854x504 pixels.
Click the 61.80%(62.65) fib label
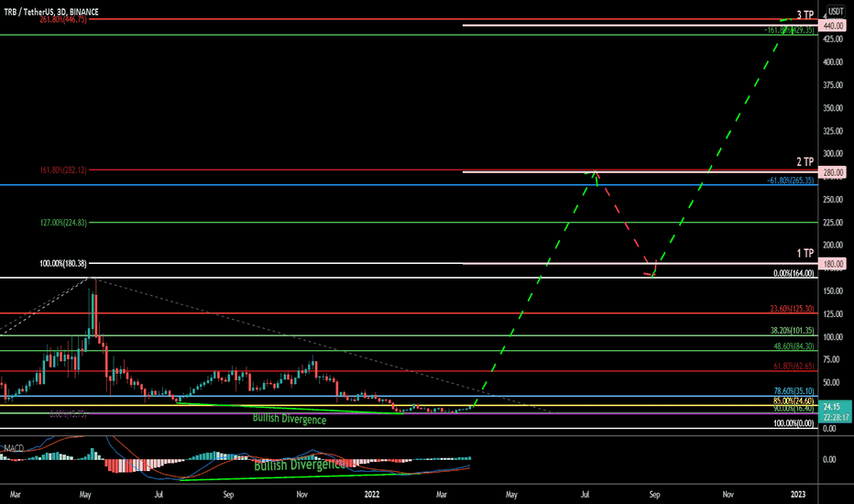(x=794, y=367)
